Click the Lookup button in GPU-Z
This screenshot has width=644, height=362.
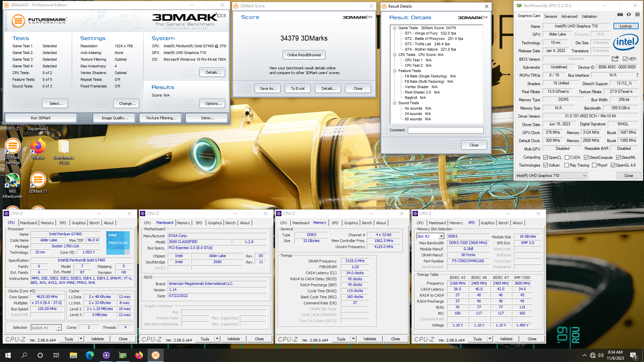(x=626, y=26)
